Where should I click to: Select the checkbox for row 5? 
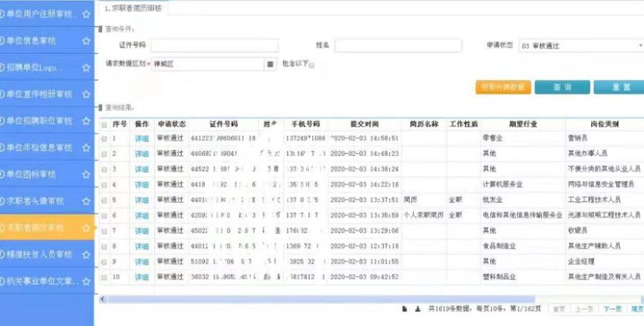click(x=104, y=200)
